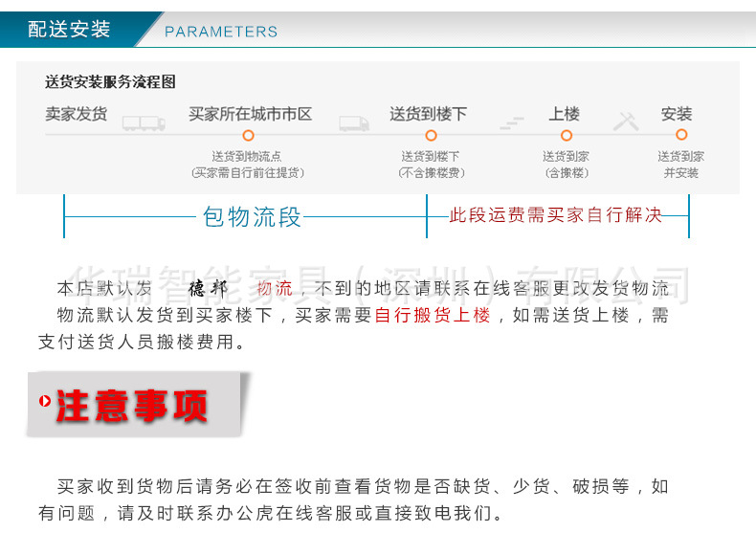Click the red arrow icon beside 注意事项

pyautogui.click(x=45, y=402)
